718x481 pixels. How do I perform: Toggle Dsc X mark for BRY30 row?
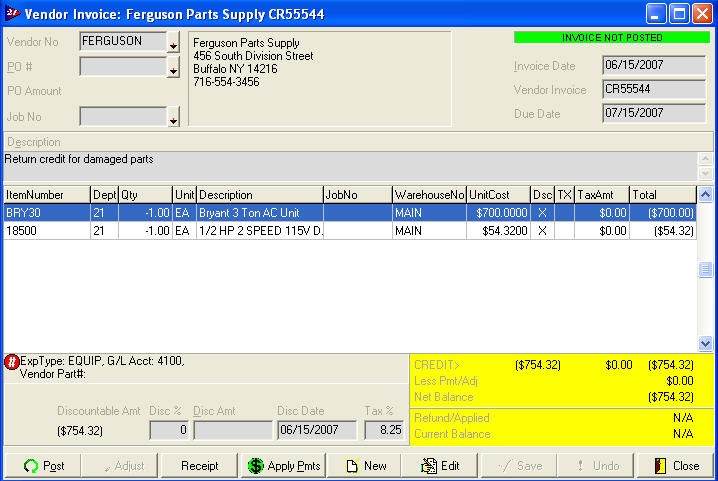tap(542, 213)
